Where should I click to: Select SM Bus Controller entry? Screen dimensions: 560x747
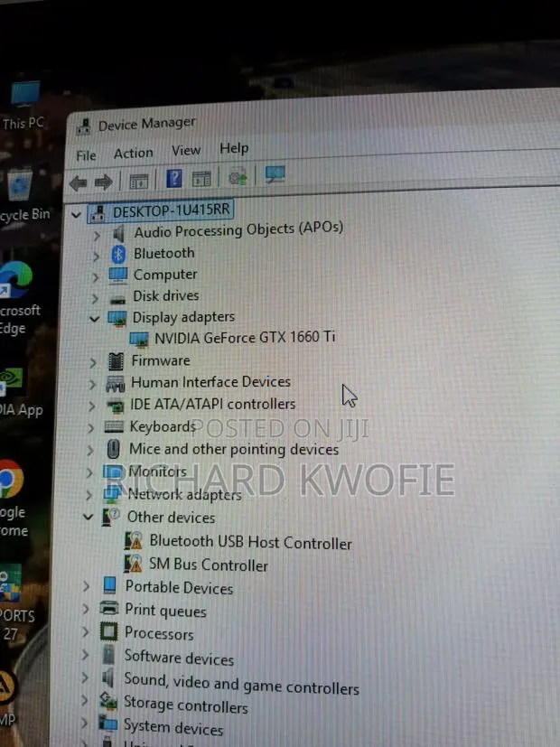click(208, 565)
